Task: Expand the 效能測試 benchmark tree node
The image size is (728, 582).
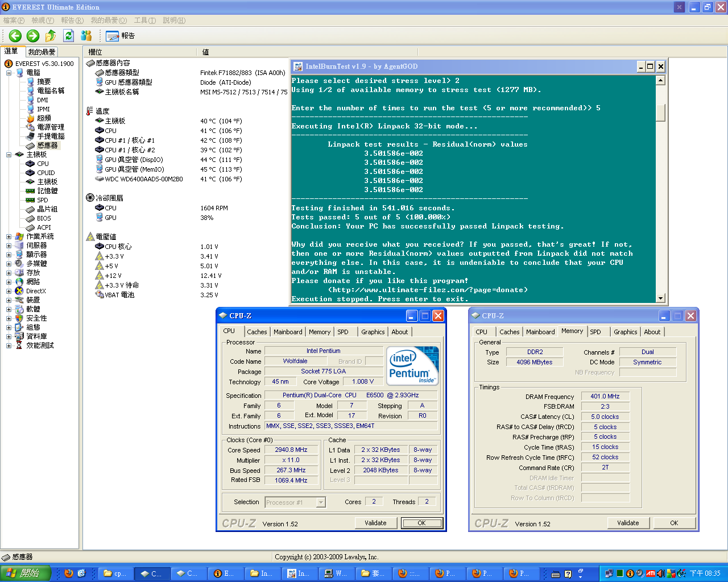Action: click(9, 346)
